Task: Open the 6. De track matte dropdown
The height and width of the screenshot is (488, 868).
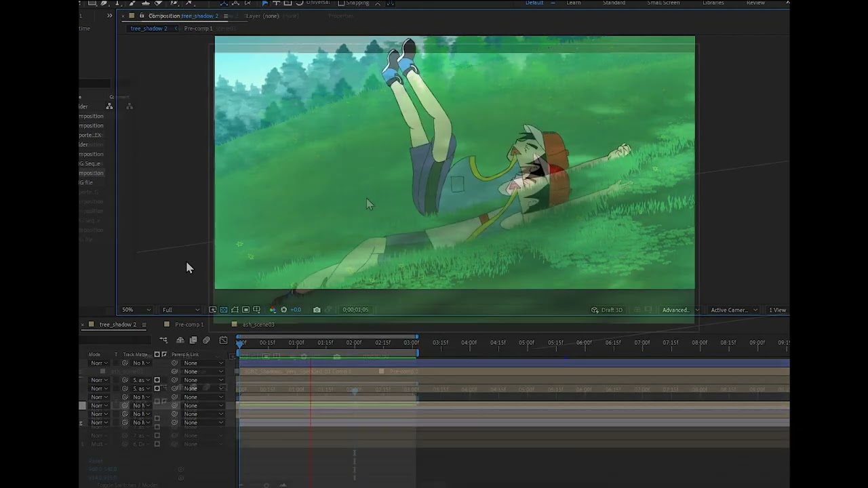Action: pyautogui.click(x=140, y=445)
